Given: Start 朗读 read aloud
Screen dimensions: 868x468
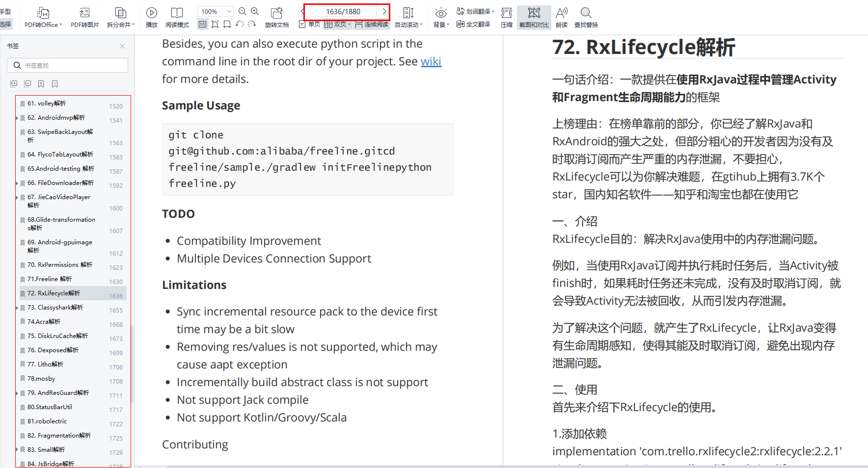Looking at the screenshot, I should click(562, 17).
